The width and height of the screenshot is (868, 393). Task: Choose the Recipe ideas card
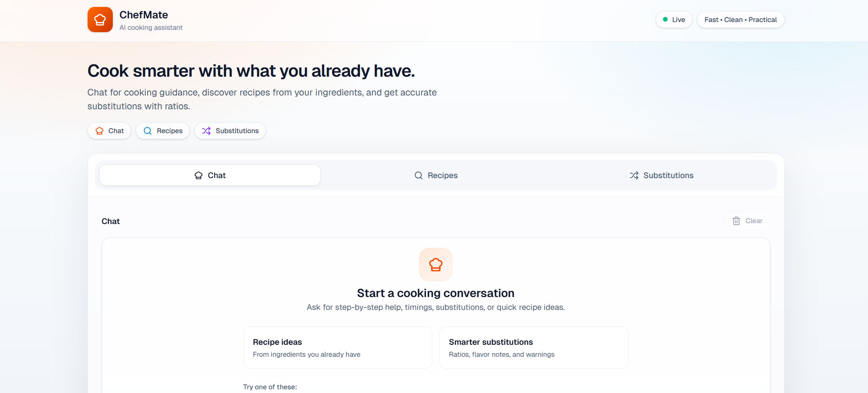(338, 348)
